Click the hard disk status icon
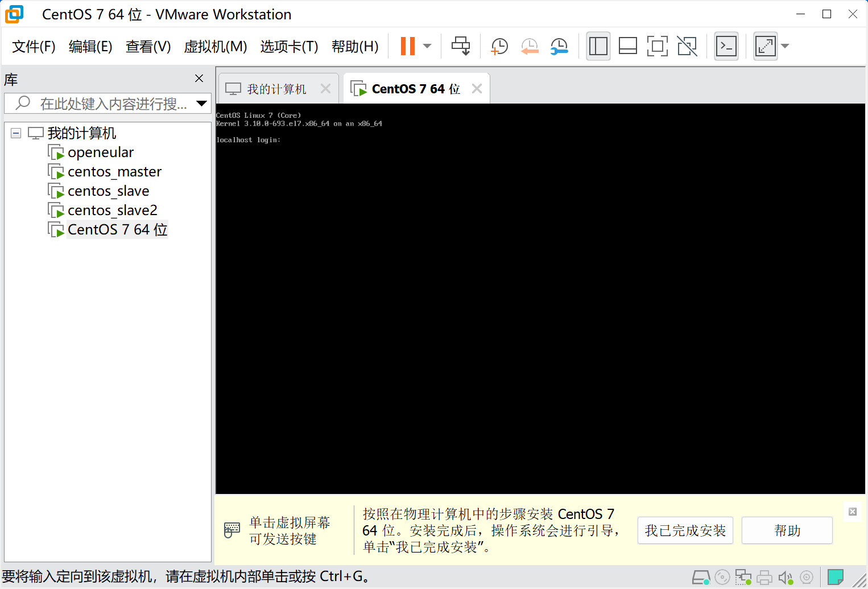 point(701,578)
